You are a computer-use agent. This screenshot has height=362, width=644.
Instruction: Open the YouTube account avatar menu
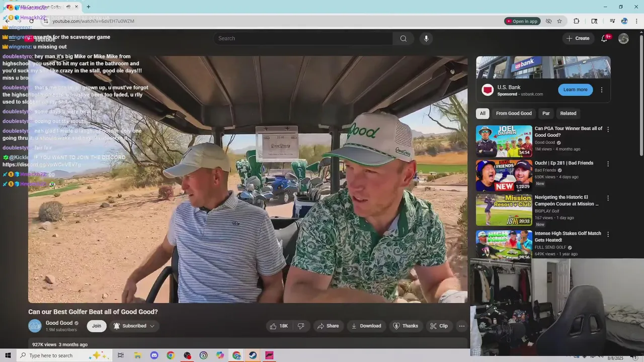tap(623, 39)
